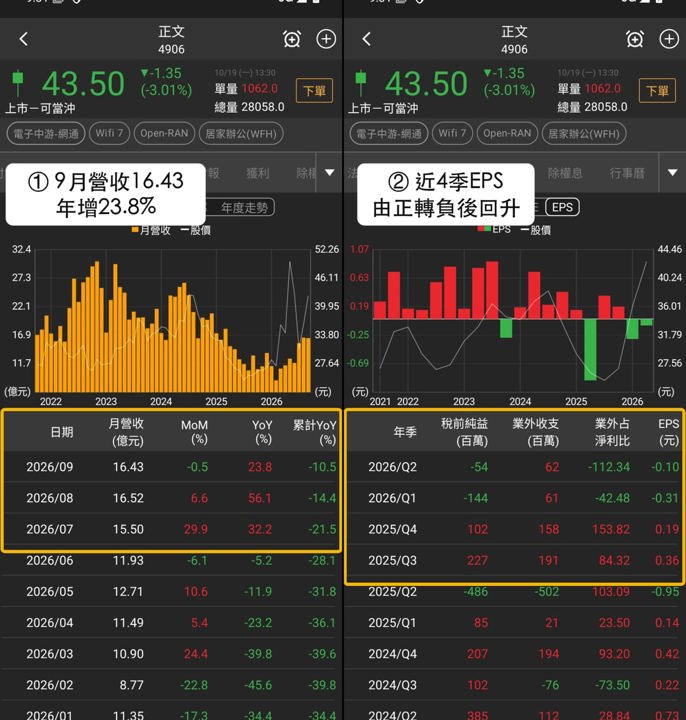Tap the 股價 legend entry under the revenue chart
The width and height of the screenshot is (686, 720).
click(x=196, y=230)
